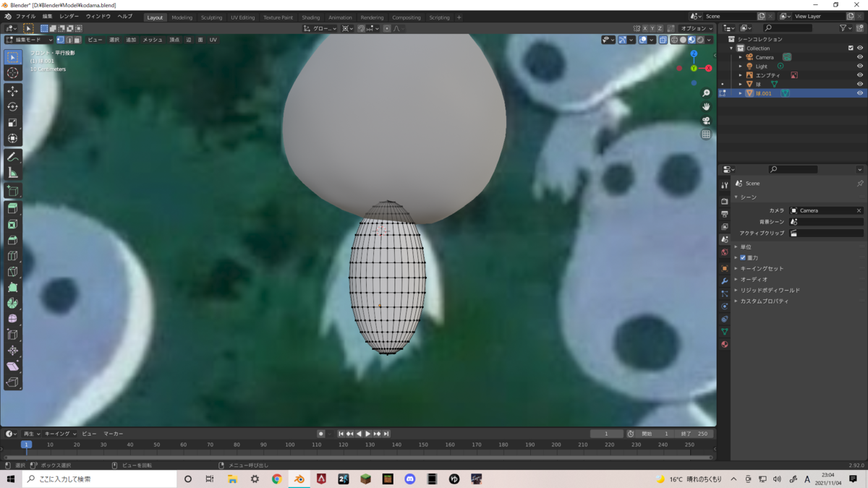Switch to the UV Editing workspace tab
The width and height of the screenshot is (868, 488).
[x=242, y=17]
